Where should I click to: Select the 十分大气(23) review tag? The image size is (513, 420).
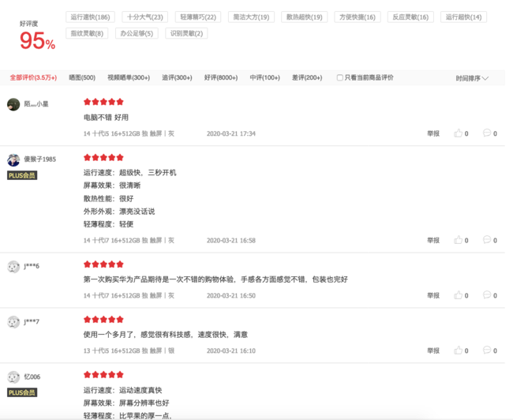pyautogui.click(x=145, y=17)
